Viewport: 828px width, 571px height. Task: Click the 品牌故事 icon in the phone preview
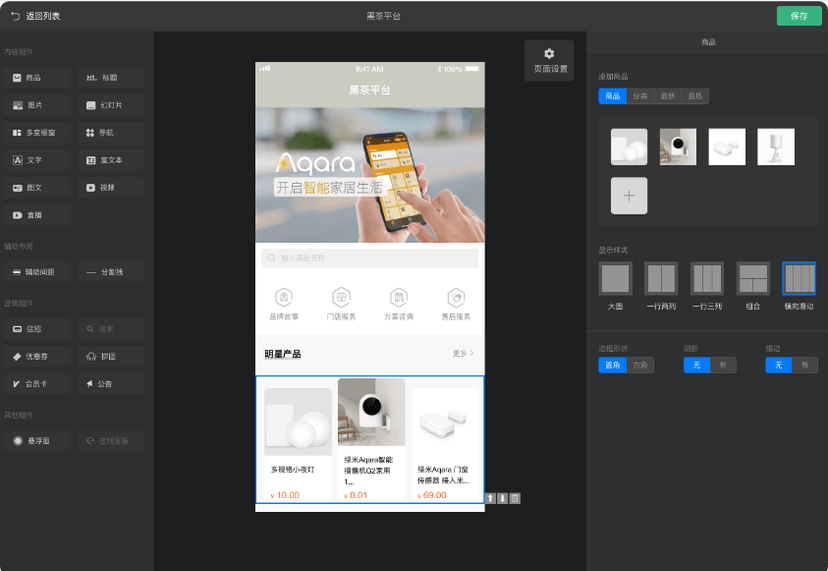(284, 304)
